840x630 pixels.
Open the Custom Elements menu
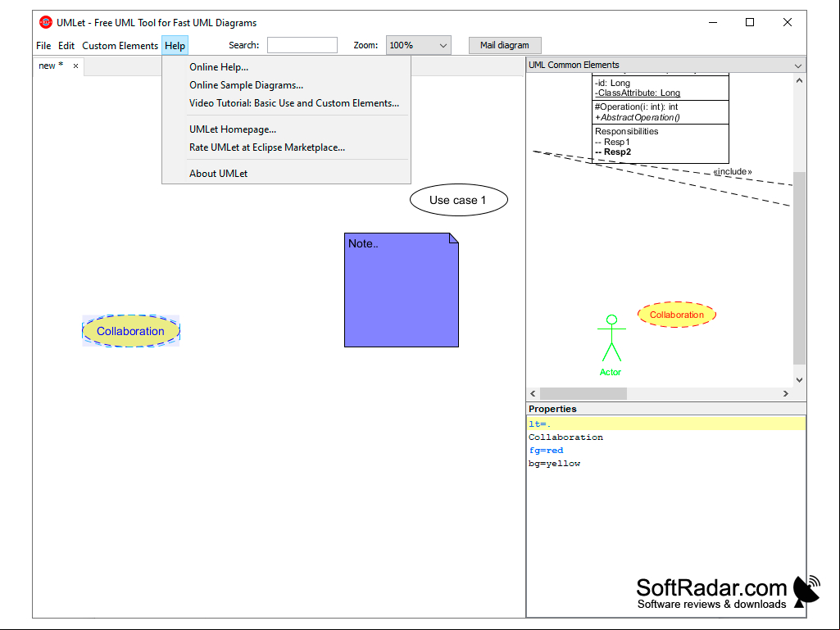pos(120,46)
